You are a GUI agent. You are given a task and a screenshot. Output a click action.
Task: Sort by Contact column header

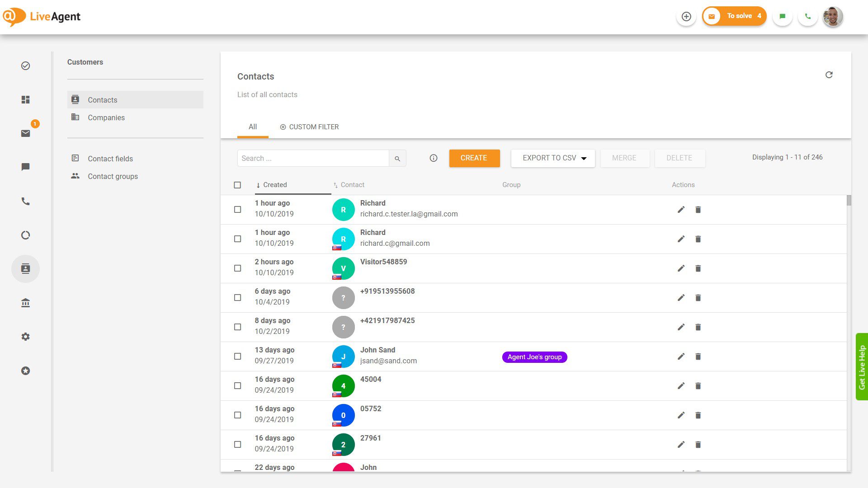tap(352, 185)
